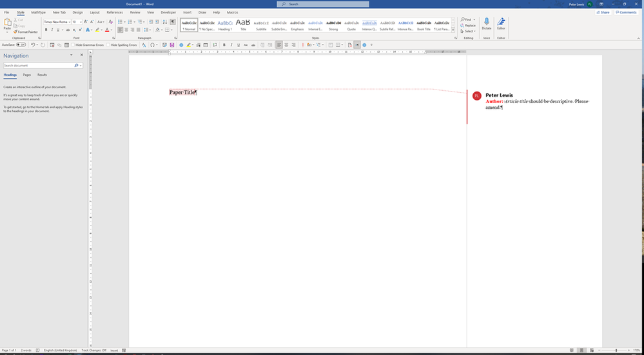Open Change Case Aa dropdown

pos(101,22)
